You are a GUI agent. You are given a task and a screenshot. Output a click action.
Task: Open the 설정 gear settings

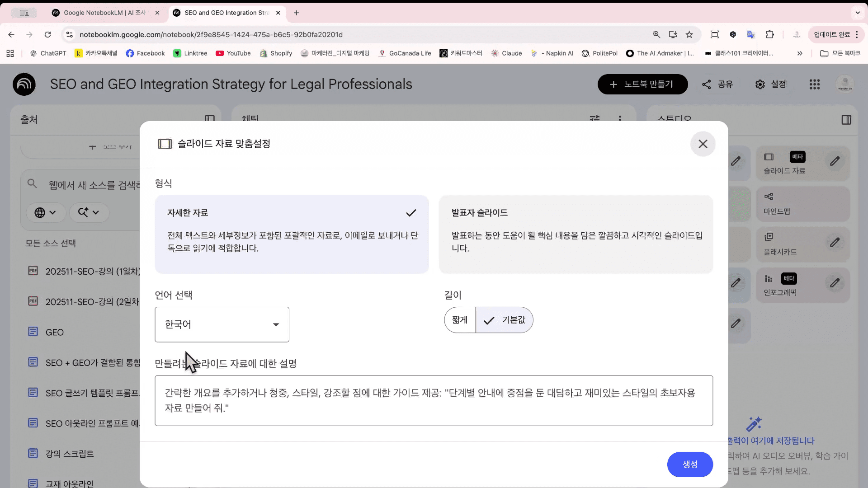click(771, 84)
